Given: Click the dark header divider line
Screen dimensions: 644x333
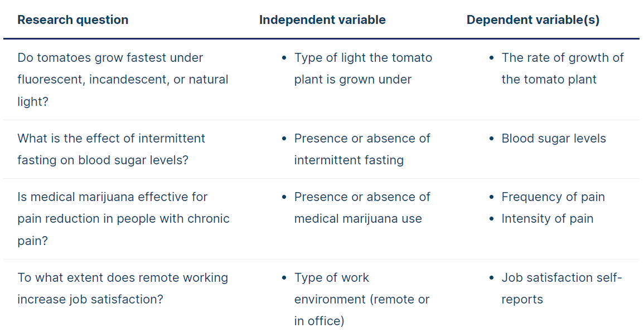Looking at the screenshot, I should [321, 39].
